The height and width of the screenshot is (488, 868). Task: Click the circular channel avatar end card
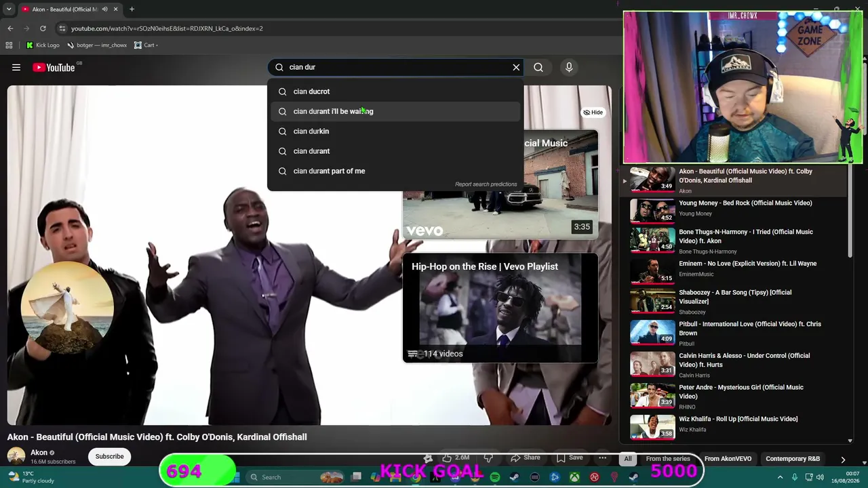click(x=66, y=308)
